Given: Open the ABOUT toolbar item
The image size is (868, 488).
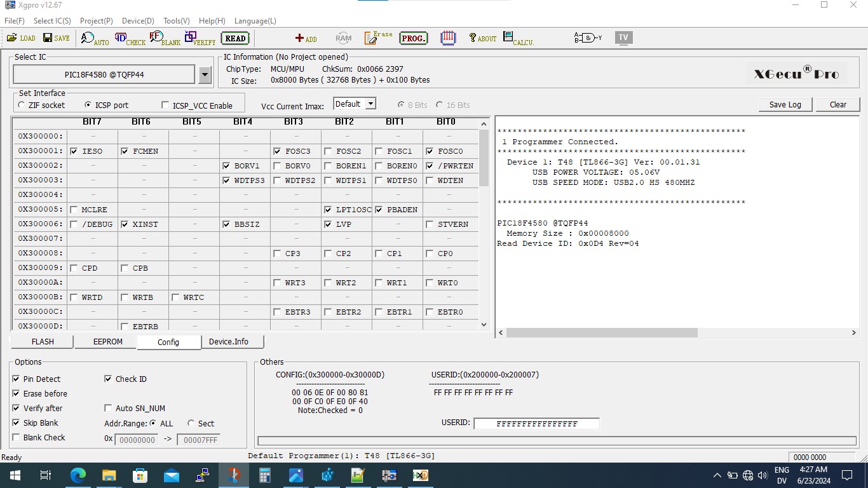Looking at the screenshot, I should (x=483, y=38).
